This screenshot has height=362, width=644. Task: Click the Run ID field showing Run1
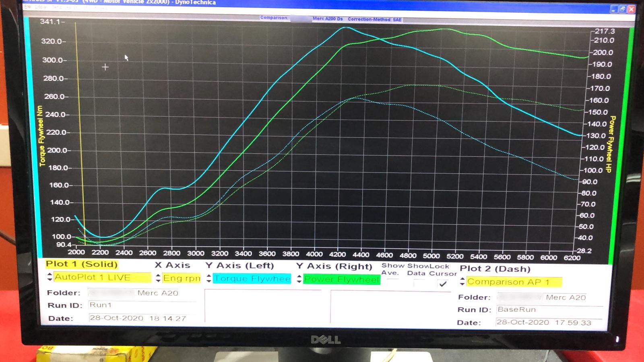[x=142, y=305]
